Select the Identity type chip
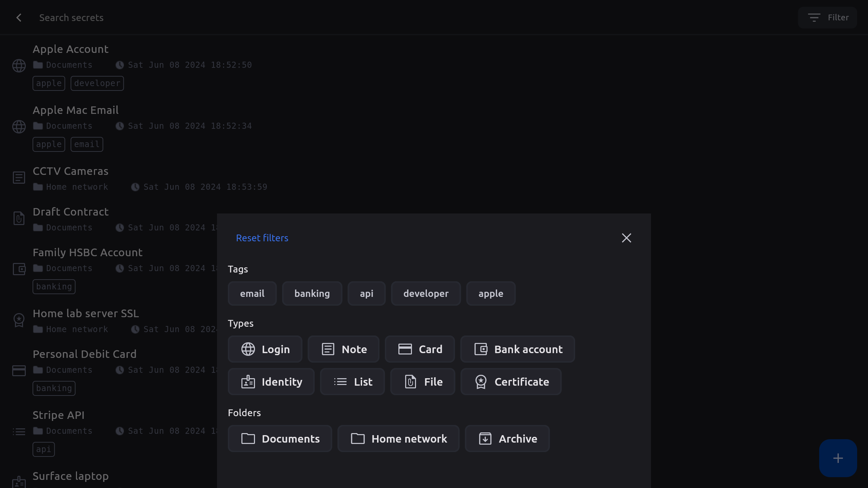The image size is (868, 488). point(271,382)
